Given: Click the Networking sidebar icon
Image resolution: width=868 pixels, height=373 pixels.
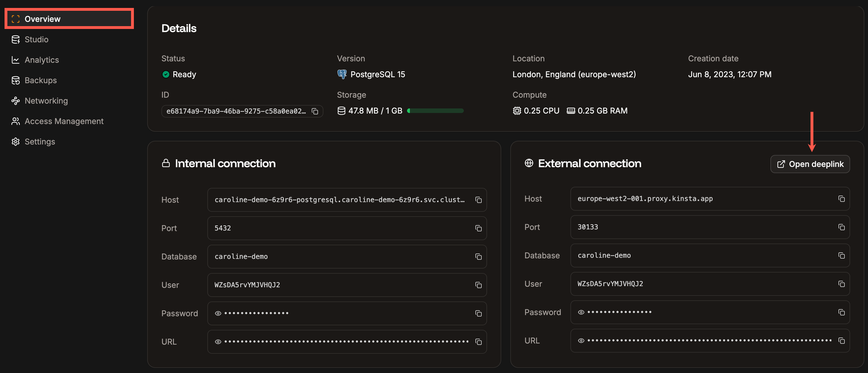Looking at the screenshot, I should 16,100.
